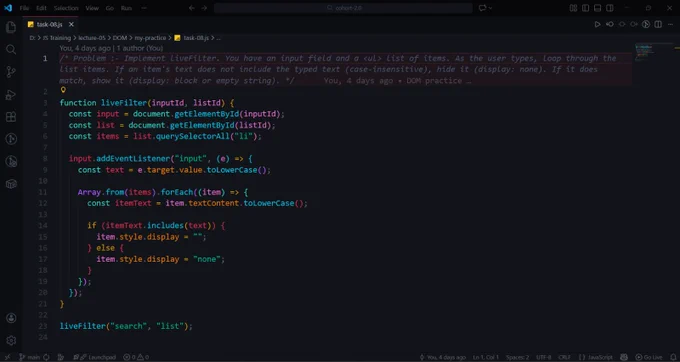Run the code with the play icon
This screenshot has width=680, height=362.
click(x=597, y=24)
